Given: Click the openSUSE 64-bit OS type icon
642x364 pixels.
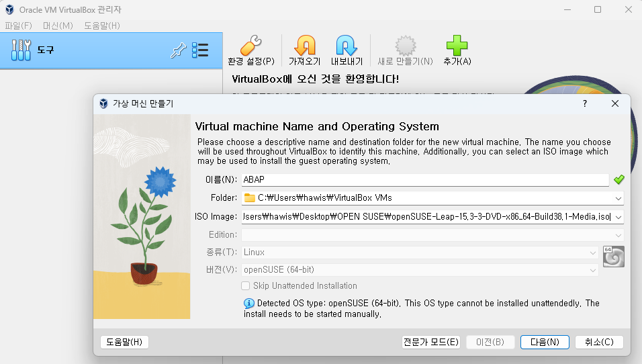Looking at the screenshot, I should pos(613,257).
